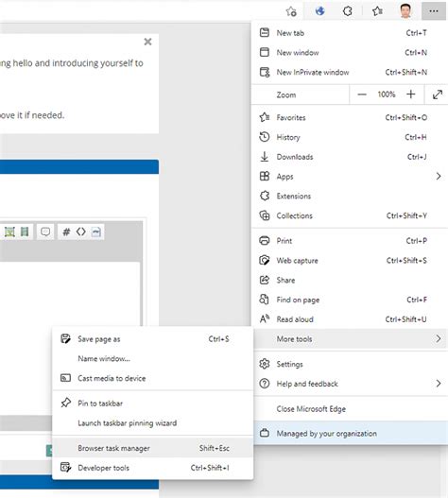
Task: Increase zoom with the plus button
Action: point(411,94)
